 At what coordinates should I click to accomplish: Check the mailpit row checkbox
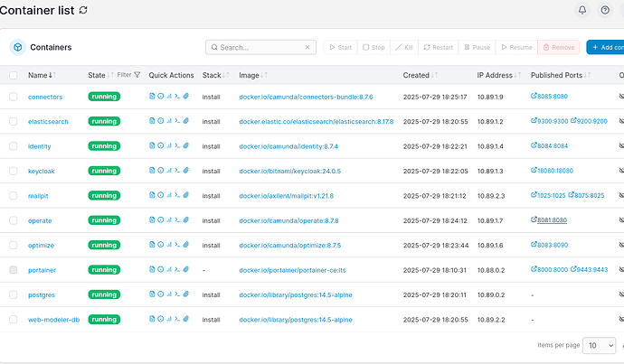[14, 195]
